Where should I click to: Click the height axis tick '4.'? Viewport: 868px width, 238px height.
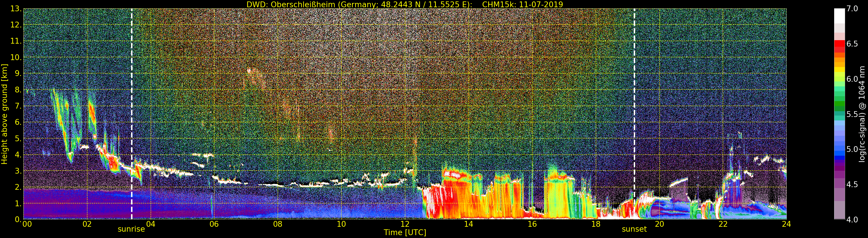click(x=18, y=155)
